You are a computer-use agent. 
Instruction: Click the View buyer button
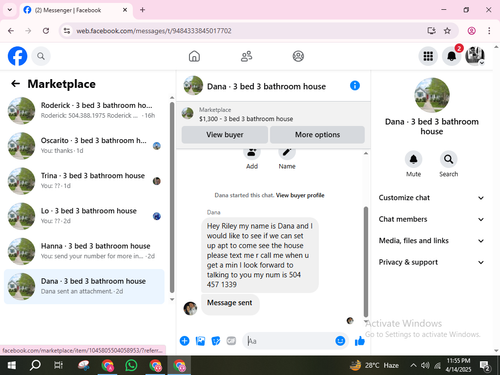coord(225,135)
